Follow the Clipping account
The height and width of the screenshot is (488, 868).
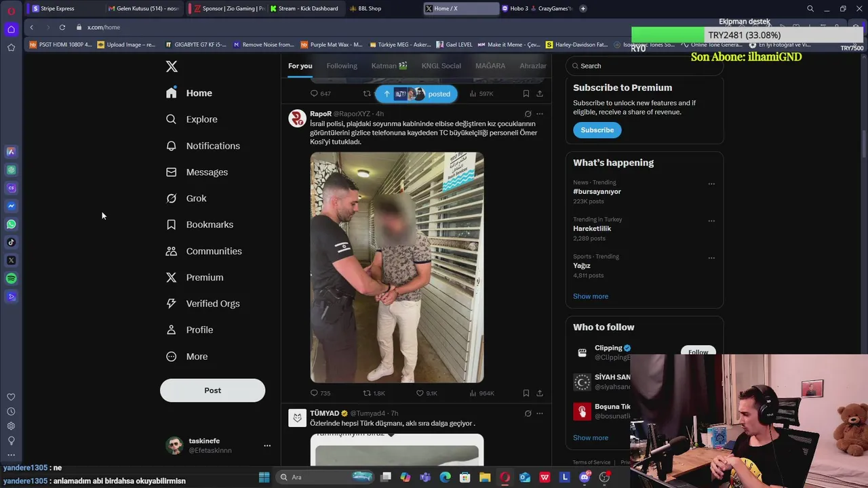click(698, 351)
